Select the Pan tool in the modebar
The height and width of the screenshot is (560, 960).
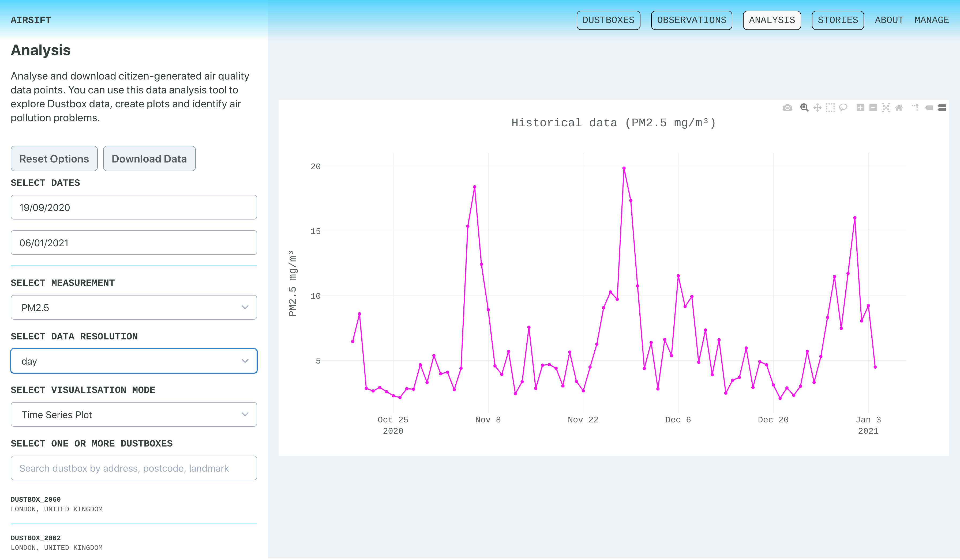[x=817, y=108]
